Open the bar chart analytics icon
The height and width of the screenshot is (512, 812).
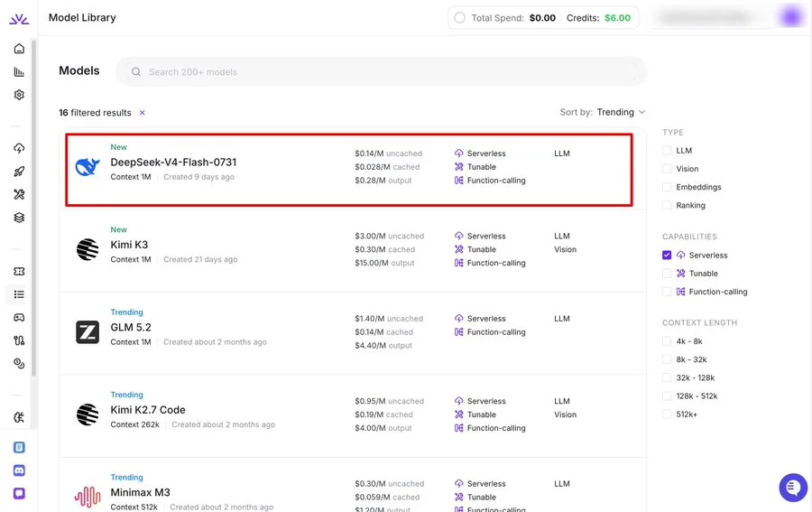[x=19, y=72]
